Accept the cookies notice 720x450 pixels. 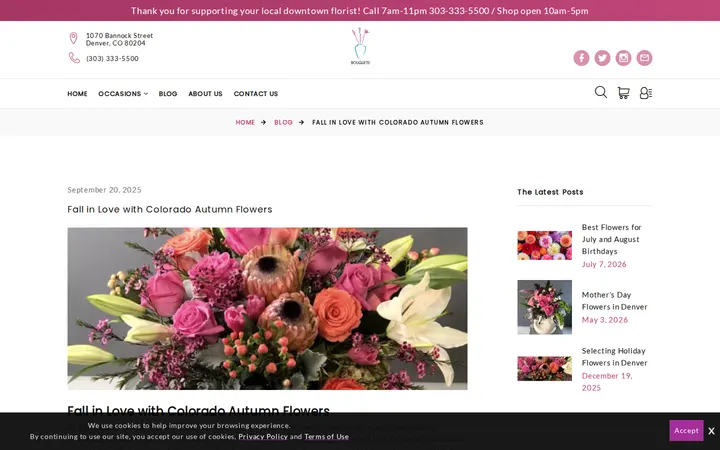[686, 430]
